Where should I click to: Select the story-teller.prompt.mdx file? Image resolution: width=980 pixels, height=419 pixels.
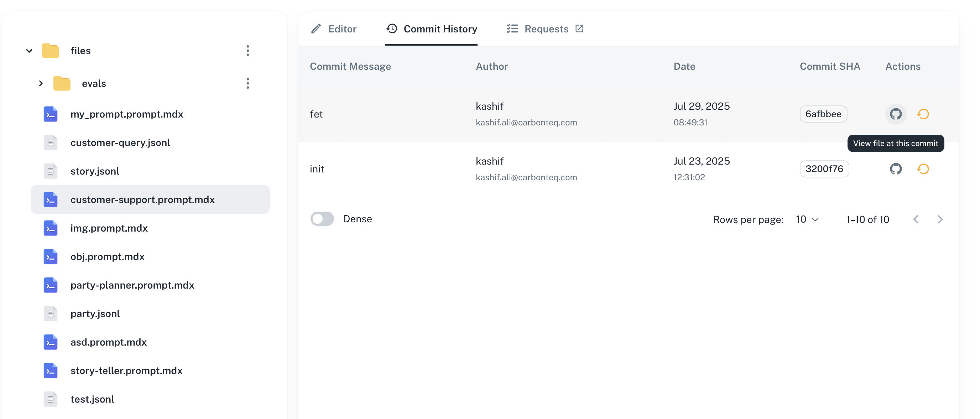[126, 370]
